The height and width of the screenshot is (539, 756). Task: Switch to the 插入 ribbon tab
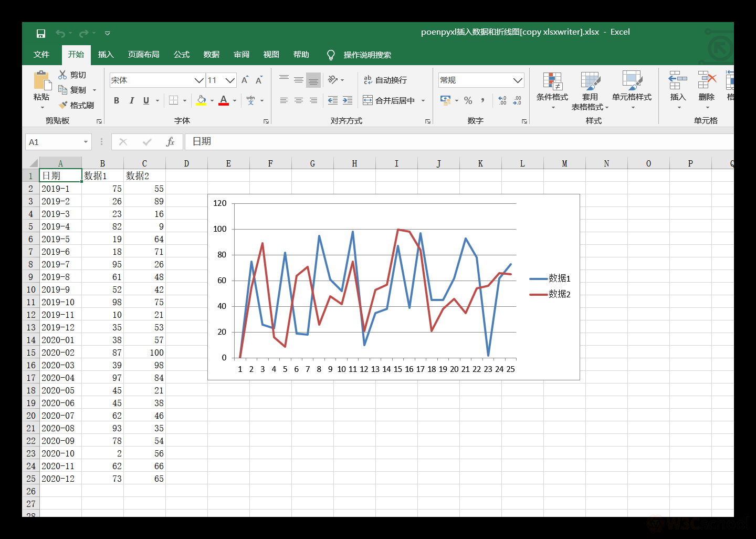(106, 54)
